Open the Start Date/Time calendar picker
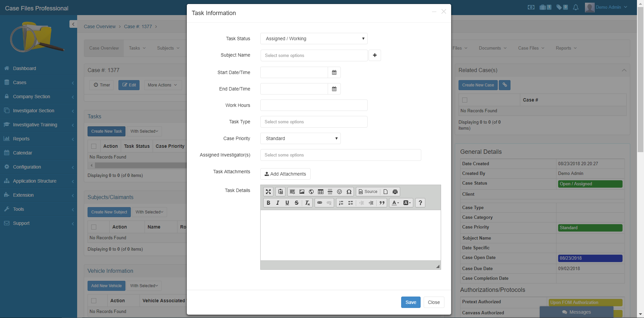Screen dimensions: 644x318 [x=334, y=72]
